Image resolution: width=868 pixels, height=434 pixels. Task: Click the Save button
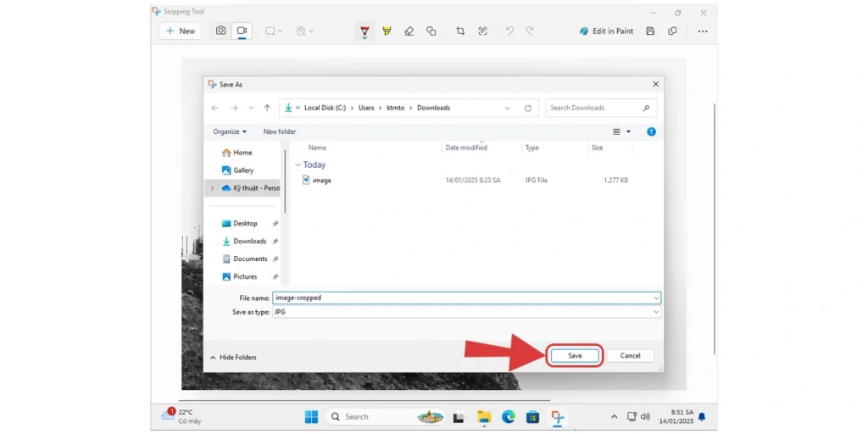(575, 356)
